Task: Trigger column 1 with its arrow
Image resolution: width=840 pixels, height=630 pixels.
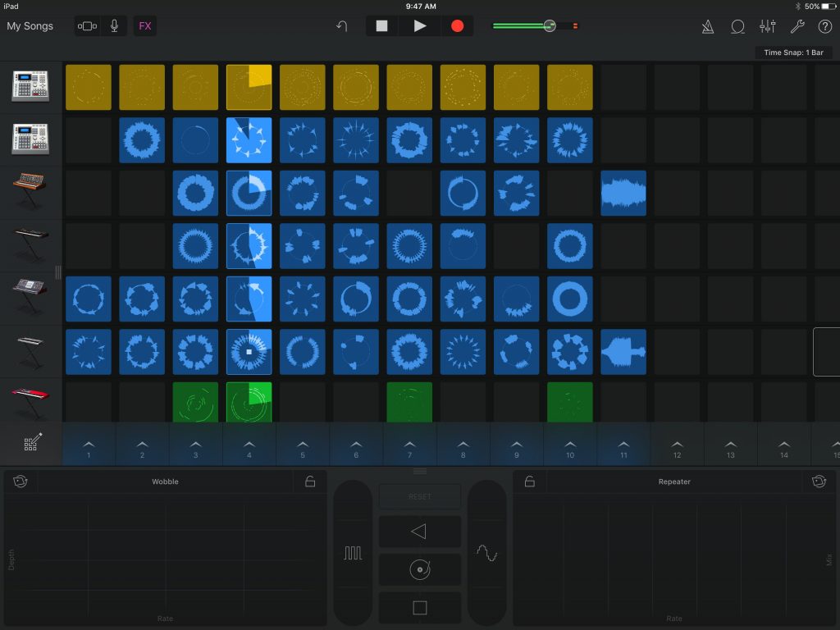Action: [89, 447]
